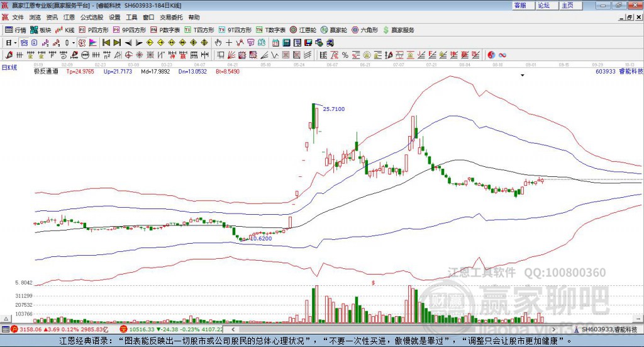
Task: Step chart left with black left arrow
Action: [128, 43]
